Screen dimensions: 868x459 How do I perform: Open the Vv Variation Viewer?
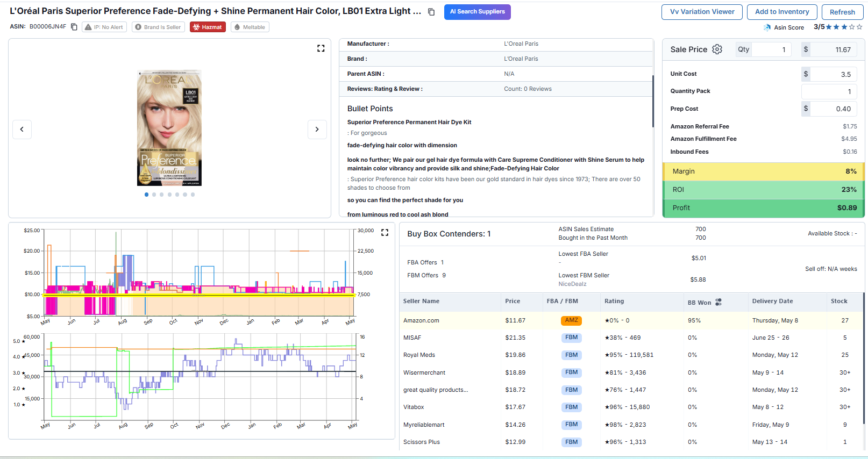tap(702, 12)
